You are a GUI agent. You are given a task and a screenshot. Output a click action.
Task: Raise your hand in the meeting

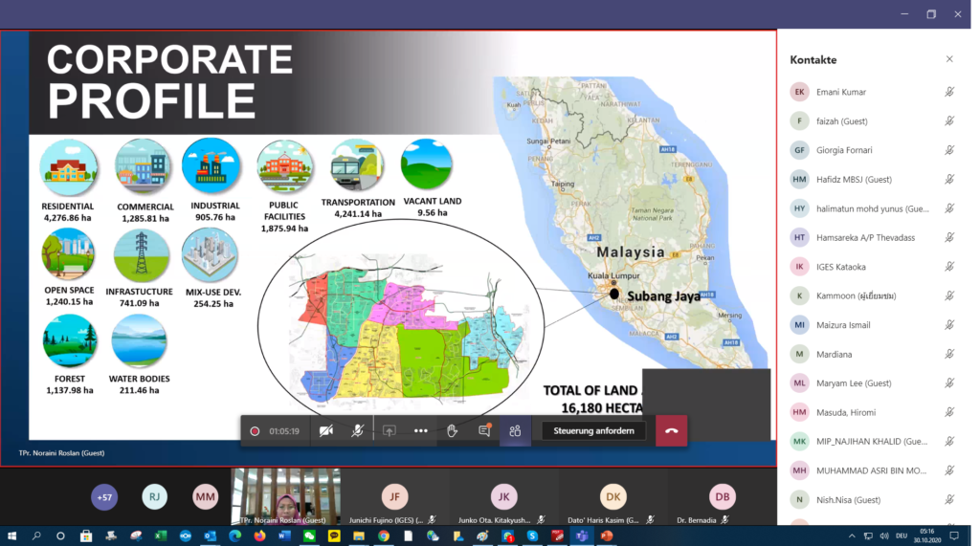(452, 431)
